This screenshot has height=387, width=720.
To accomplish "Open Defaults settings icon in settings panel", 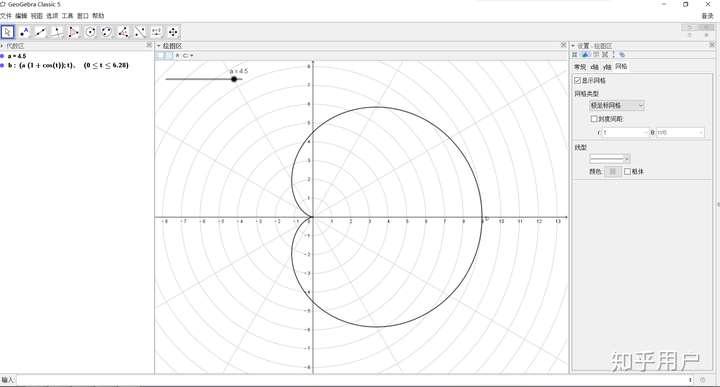I will 613,55.
